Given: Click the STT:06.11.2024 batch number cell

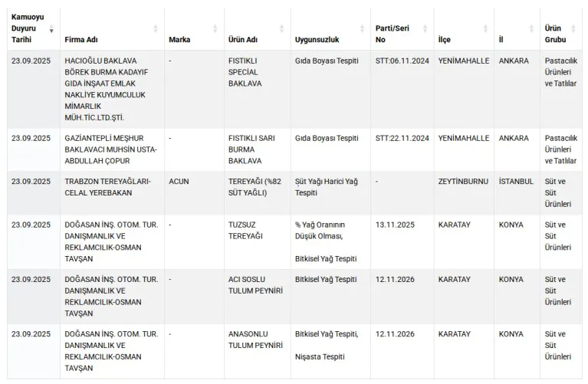Looking at the screenshot, I should tap(402, 60).
